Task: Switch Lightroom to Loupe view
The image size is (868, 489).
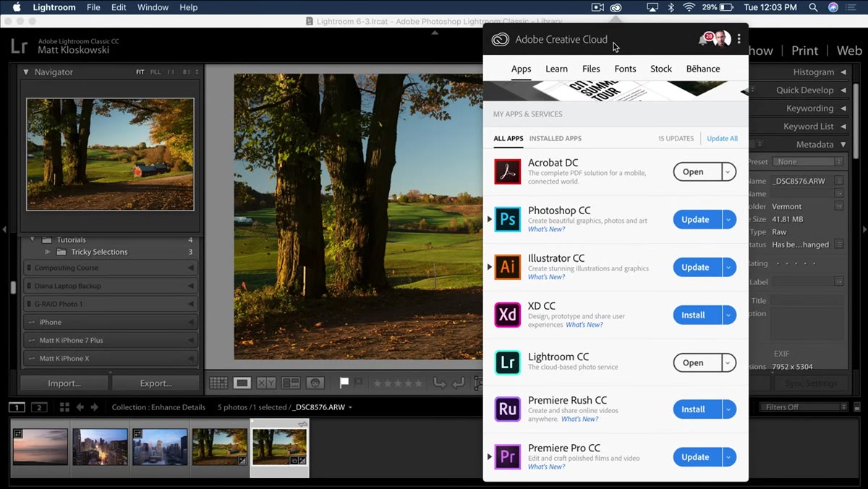Action: point(242,383)
